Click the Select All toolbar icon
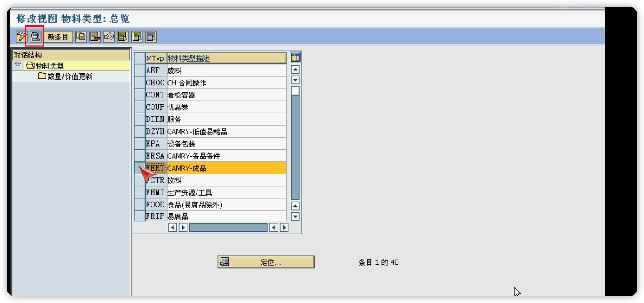This screenshot has height=303, width=644. pyautogui.click(x=123, y=37)
